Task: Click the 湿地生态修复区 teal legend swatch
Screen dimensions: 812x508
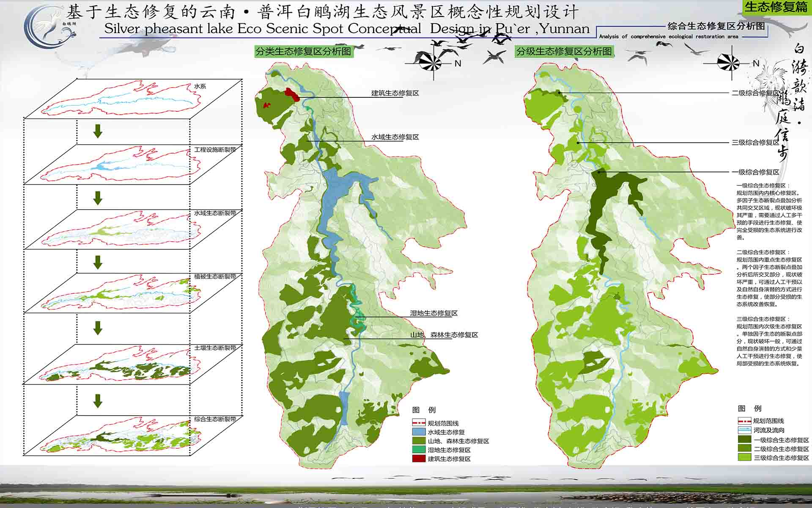Action: coord(418,450)
